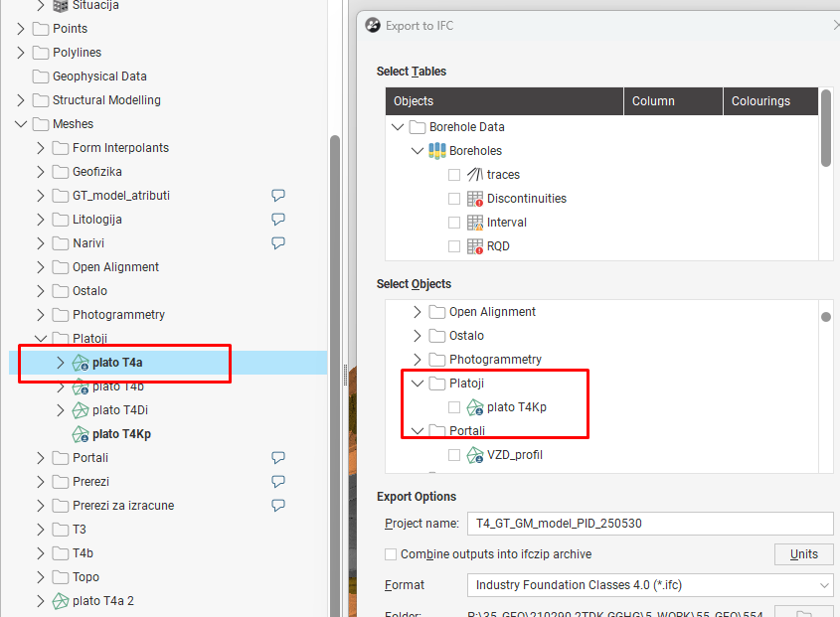This screenshot has height=617, width=840.
Task: Click the Photogrammetry folder icon in Select Objects
Action: pos(437,360)
